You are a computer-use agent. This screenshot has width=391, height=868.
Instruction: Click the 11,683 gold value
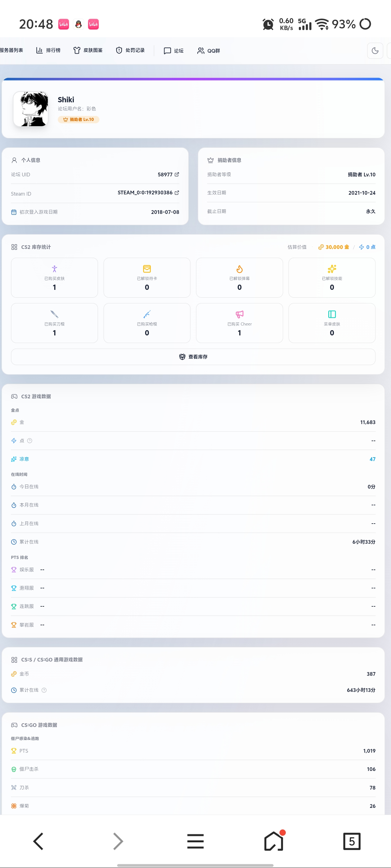[368, 422]
